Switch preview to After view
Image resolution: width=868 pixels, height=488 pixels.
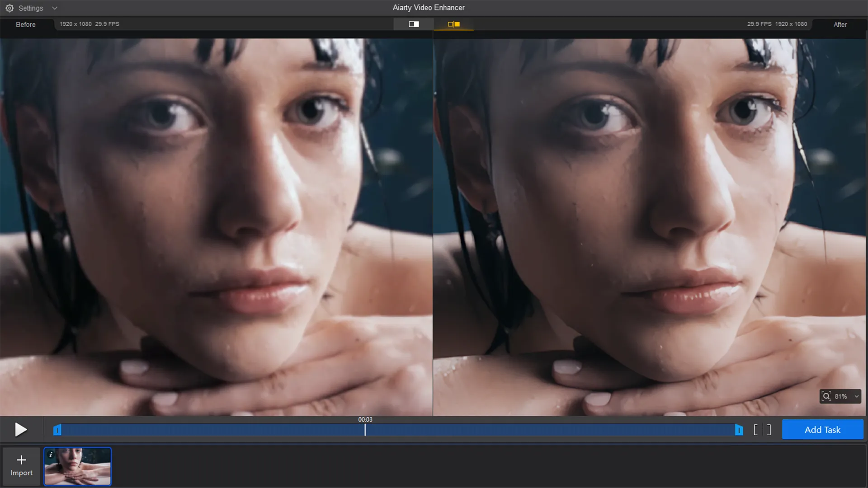tap(840, 24)
